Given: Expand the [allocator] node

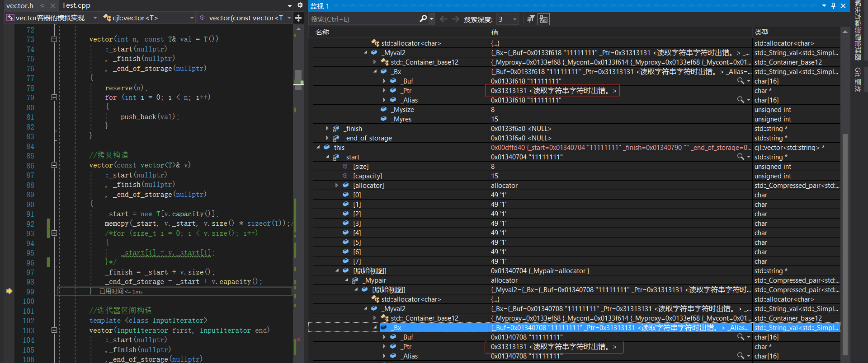Looking at the screenshot, I should [336, 185].
